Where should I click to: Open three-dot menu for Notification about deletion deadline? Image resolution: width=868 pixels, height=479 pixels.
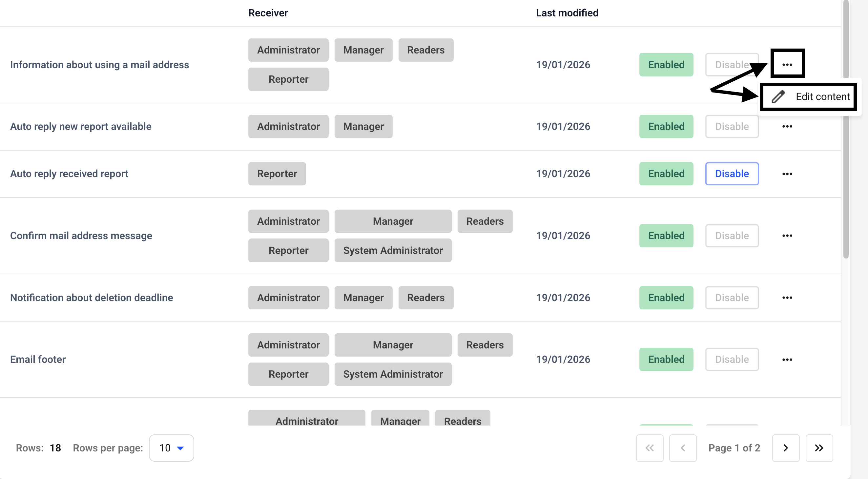coord(787,298)
